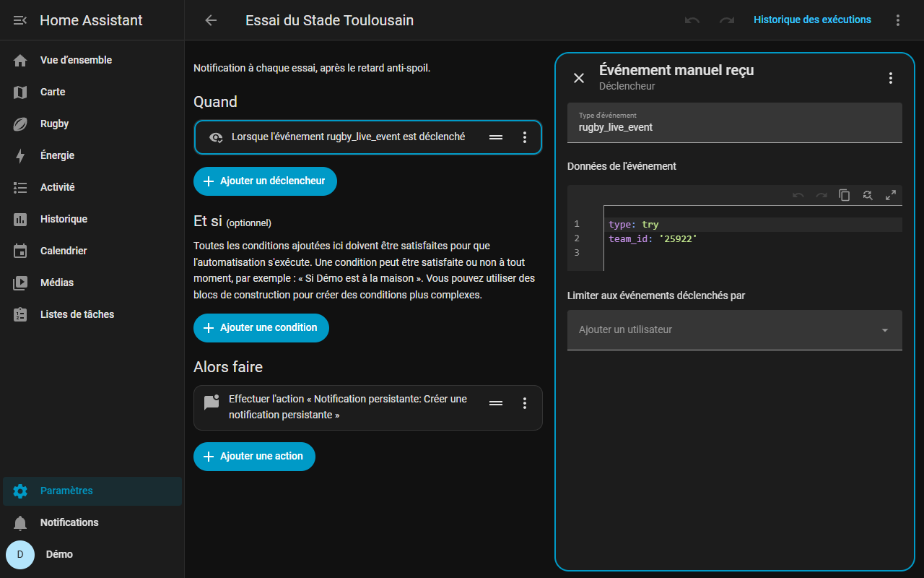The height and width of the screenshot is (578, 924).
Task: Close the Événement manuel reçu panel
Action: 579,78
